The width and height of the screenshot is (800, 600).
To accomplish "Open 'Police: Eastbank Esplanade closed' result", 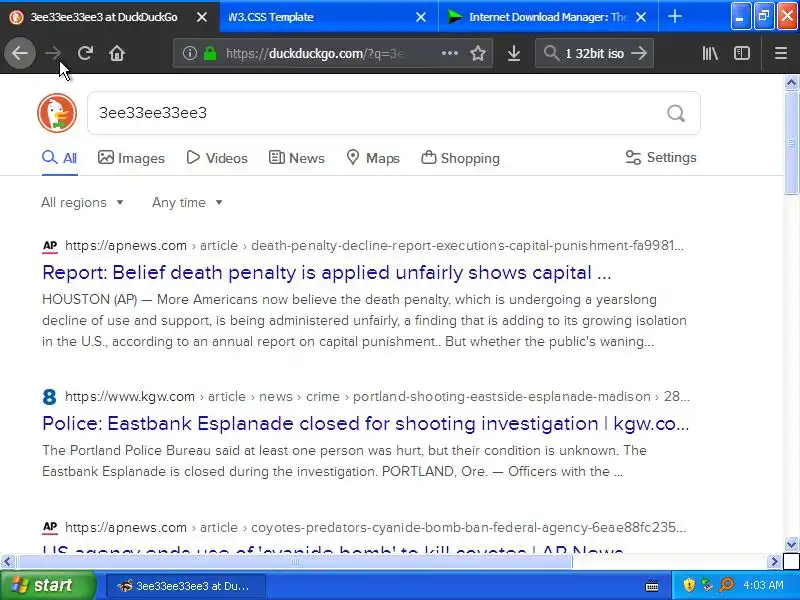I will pos(366,423).
